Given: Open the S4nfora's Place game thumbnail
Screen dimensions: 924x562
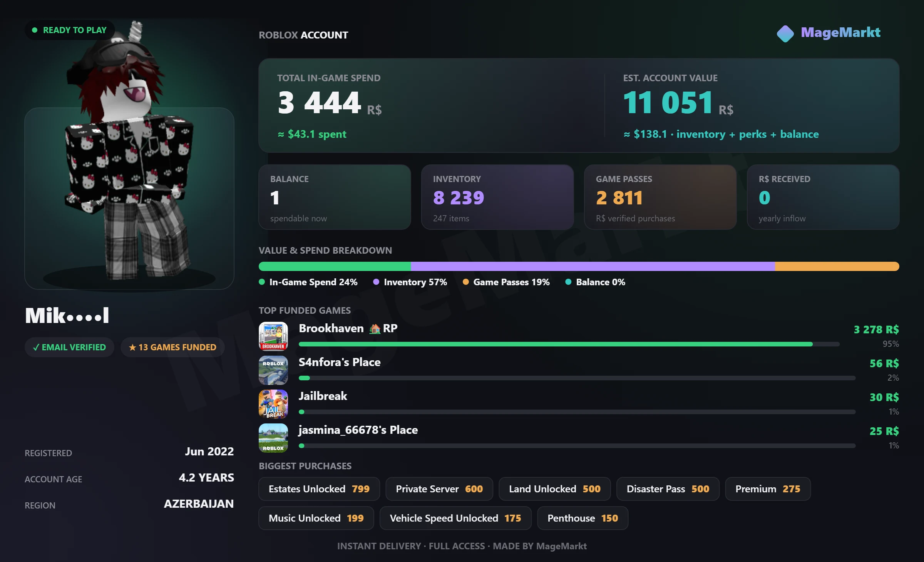Looking at the screenshot, I should pos(273,370).
